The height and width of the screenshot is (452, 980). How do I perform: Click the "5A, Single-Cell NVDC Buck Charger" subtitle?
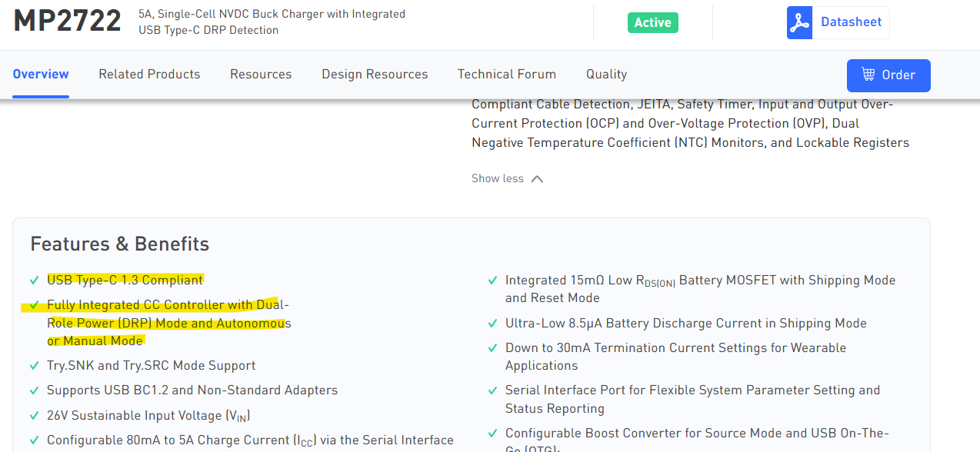pyautogui.click(x=272, y=22)
